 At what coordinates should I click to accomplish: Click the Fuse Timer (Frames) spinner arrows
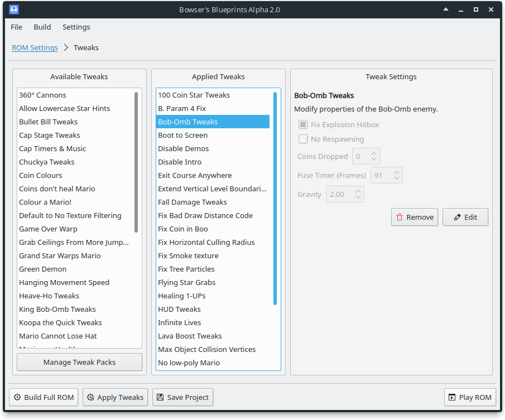click(x=397, y=175)
